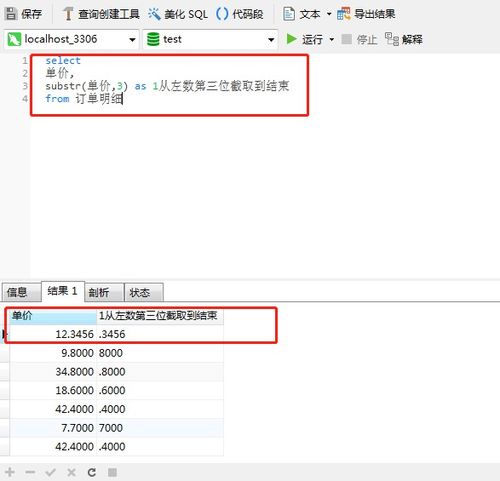Click the Text (文本) document icon

pyautogui.click(x=289, y=14)
